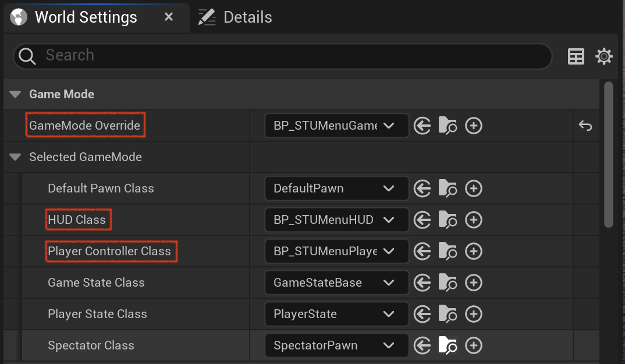Browse to Spectator Class asset in Content Browser
The width and height of the screenshot is (625, 364).
click(448, 345)
